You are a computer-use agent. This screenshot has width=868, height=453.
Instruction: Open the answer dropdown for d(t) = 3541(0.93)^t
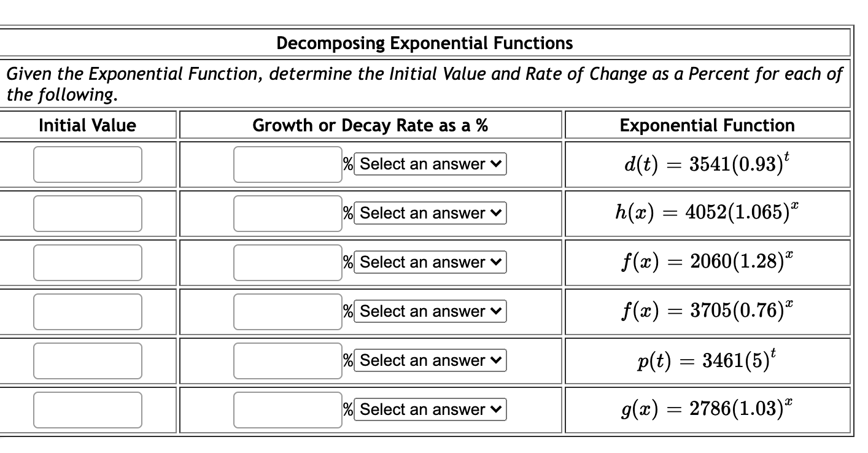tap(430, 164)
